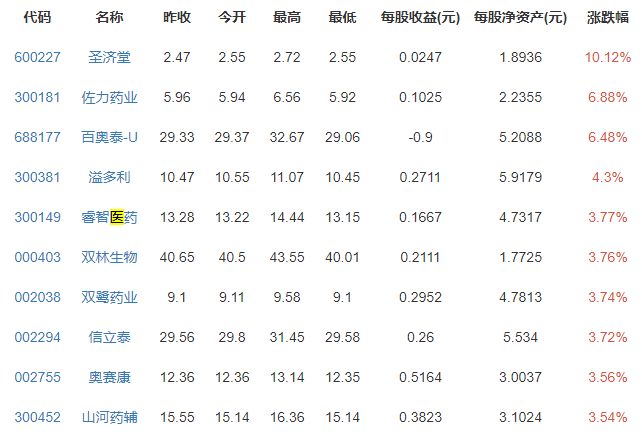Open stock code 000403 link
The width and height of the screenshot is (642, 441).
(x=37, y=257)
